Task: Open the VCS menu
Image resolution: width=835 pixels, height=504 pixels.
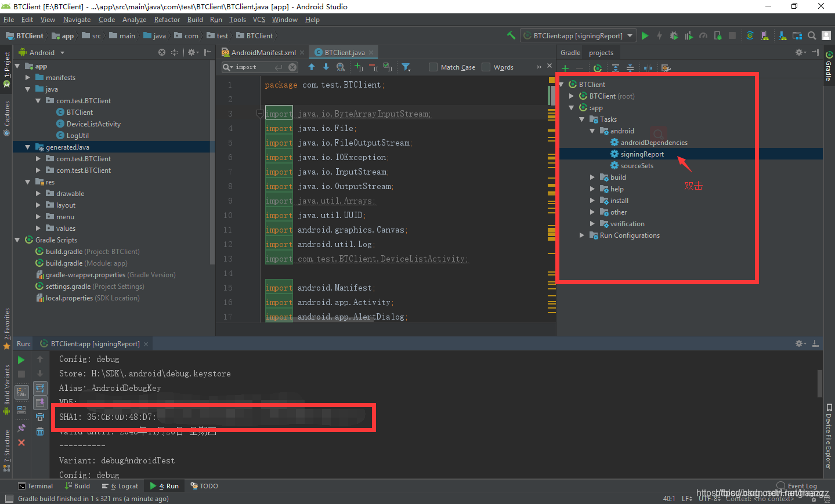Action: click(x=259, y=20)
